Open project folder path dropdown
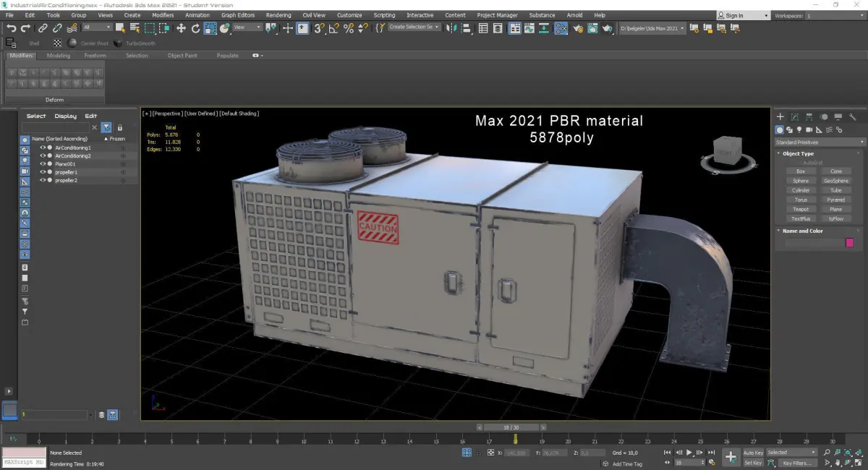The height and width of the screenshot is (470, 868). (652, 28)
